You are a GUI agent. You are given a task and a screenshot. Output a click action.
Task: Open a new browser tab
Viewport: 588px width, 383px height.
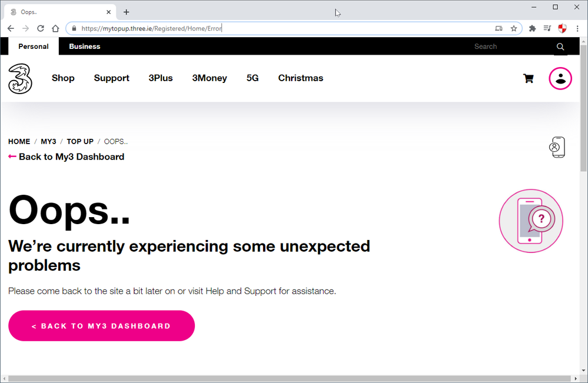[127, 12]
